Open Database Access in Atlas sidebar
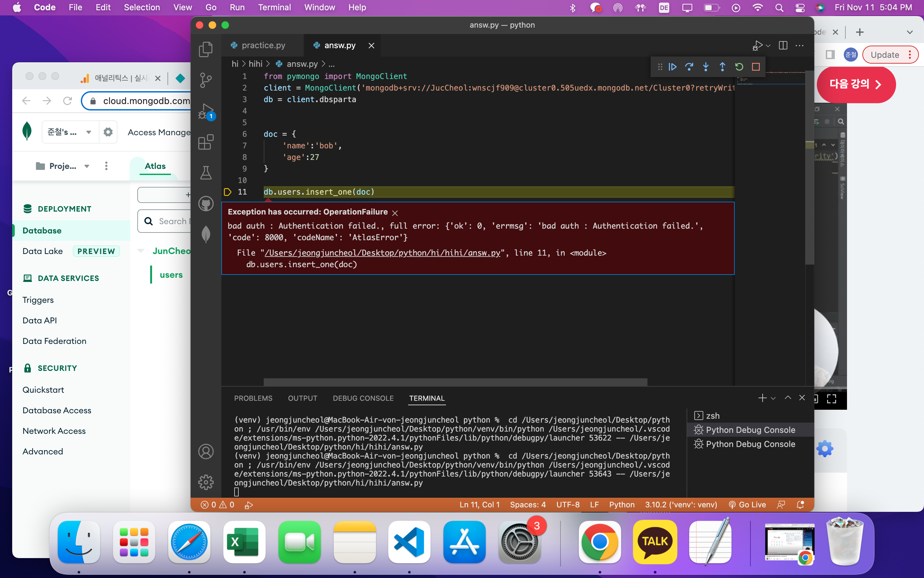The image size is (924, 578). point(57,410)
